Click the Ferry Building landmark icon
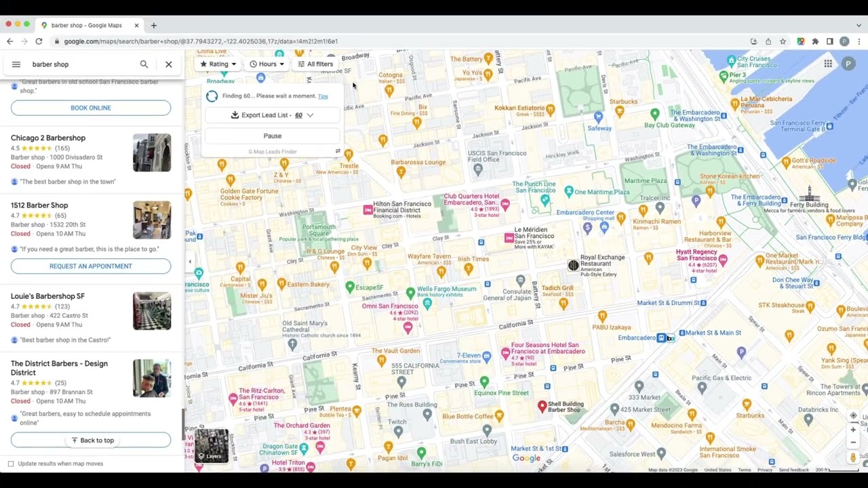The height and width of the screenshot is (488, 868). tap(808, 194)
